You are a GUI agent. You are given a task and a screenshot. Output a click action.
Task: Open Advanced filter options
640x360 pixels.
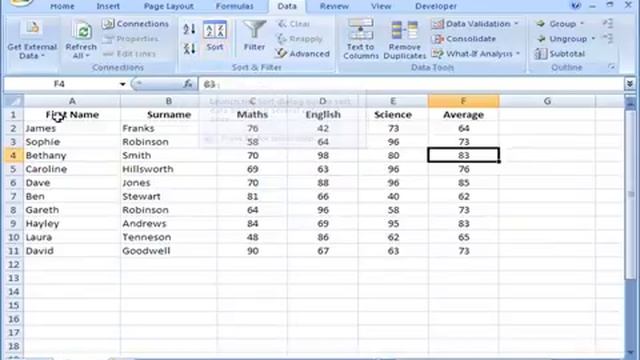click(x=302, y=53)
